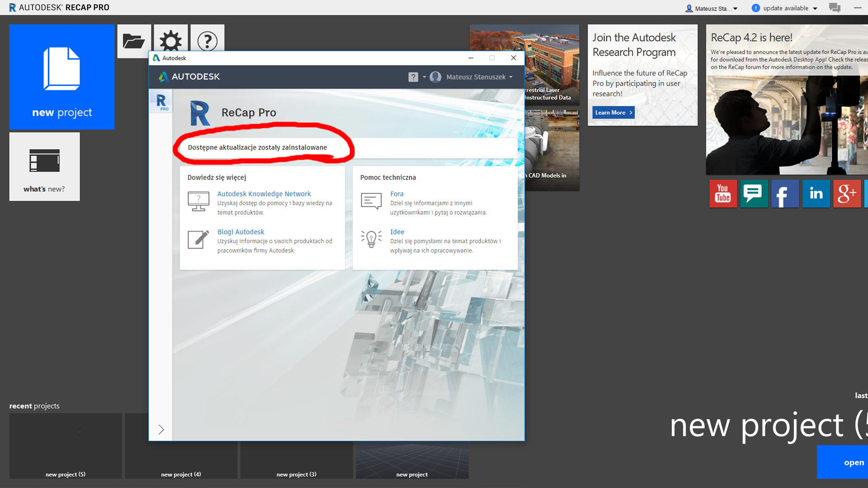Open ReCap settings via the gear icon
868x488 pixels.
[170, 41]
